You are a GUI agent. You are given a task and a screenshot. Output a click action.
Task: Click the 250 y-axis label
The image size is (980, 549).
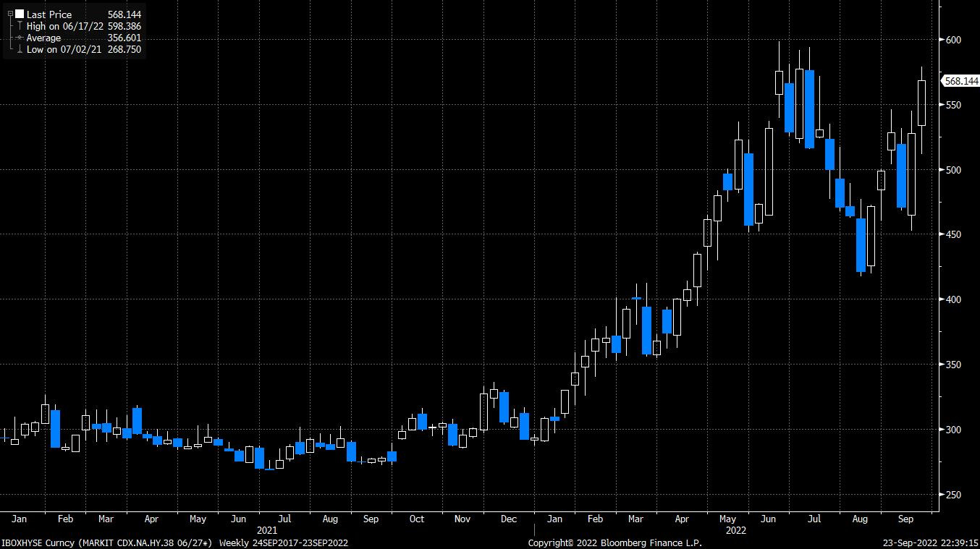click(953, 495)
